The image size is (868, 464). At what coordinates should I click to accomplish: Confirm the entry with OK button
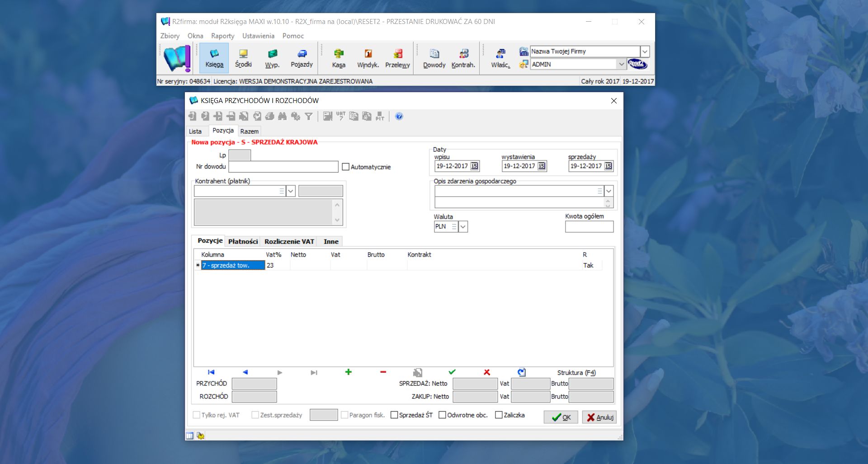tap(561, 417)
